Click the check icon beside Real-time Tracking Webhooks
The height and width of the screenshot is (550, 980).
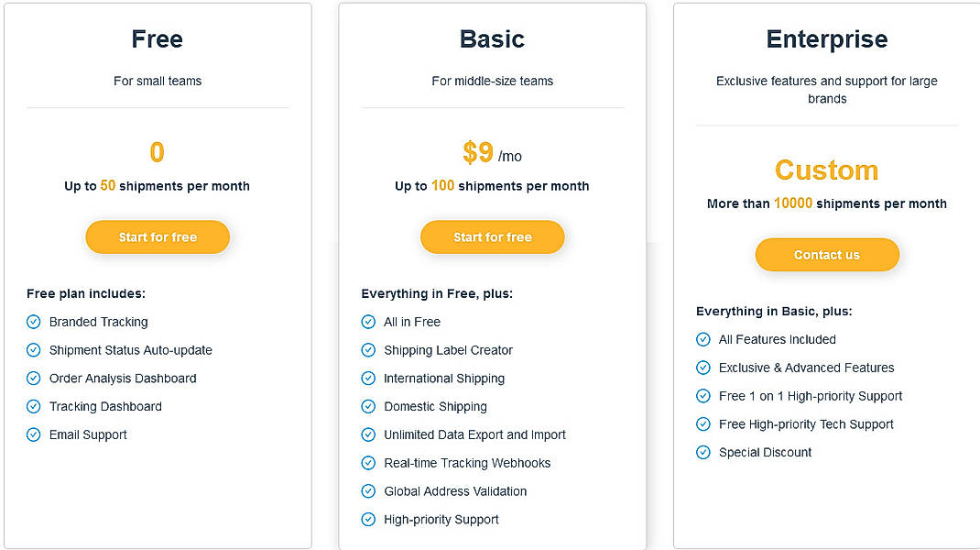point(368,463)
